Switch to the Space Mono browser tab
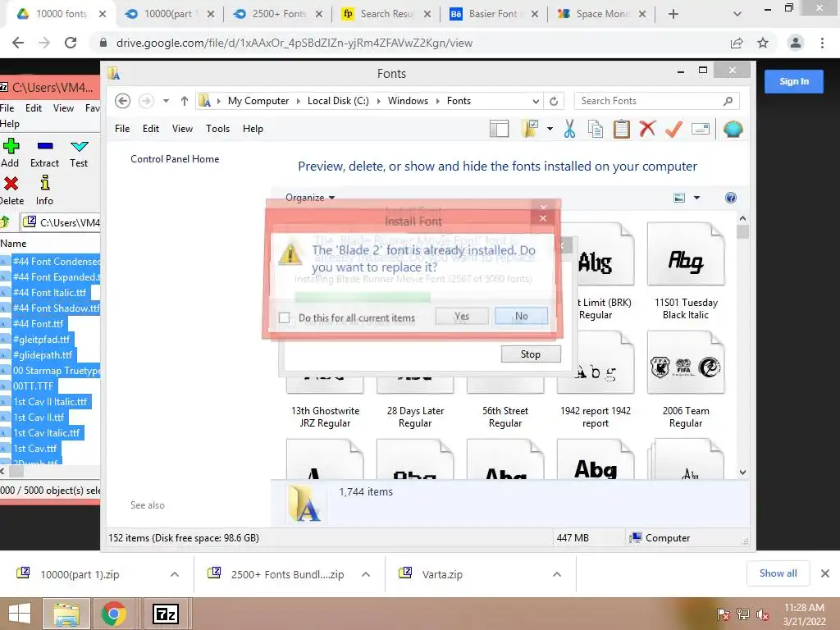The image size is (840, 630). (x=600, y=14)
